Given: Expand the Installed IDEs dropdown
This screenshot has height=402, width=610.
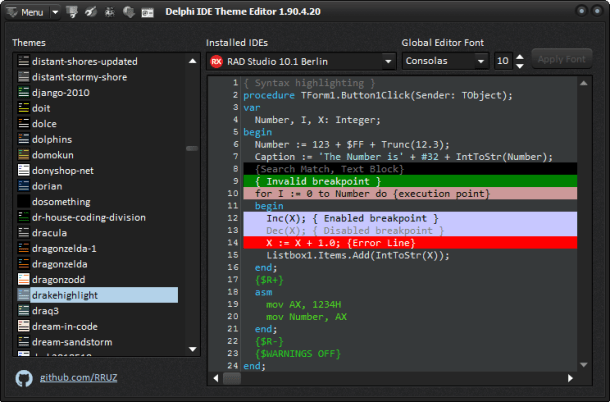Looking at the screenshot, I should click(388, 61).
